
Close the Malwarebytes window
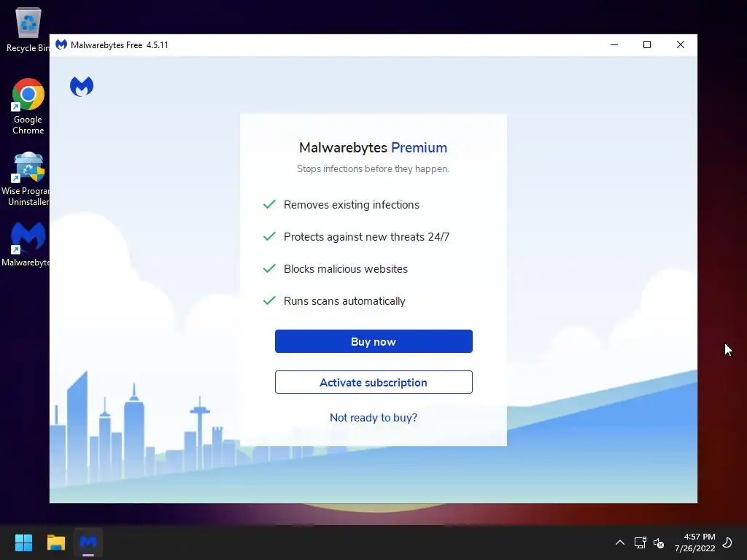[x=681, y=44]
